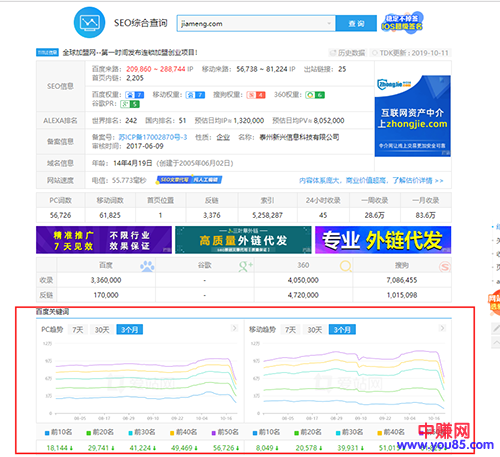Image resolution: width=500 pixels, height=457 pixels.
Task: Click the 索引 value 5,258,287
Action: pos(267,215)
